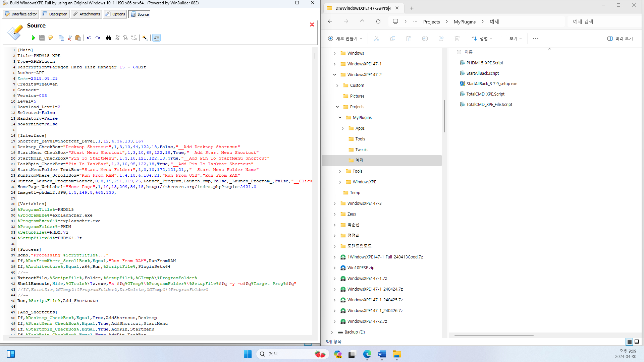Go back in File Explorer
644x362 pixels.
tap(330, 21)
